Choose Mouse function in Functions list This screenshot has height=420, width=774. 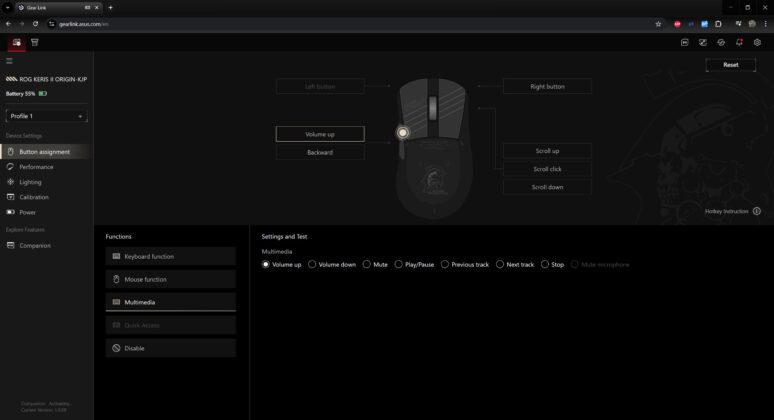tap(171, 279)
